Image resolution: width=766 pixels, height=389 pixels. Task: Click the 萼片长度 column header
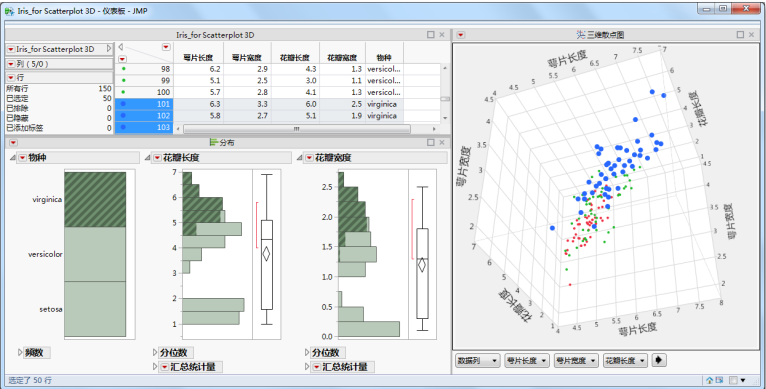(198, 58)
